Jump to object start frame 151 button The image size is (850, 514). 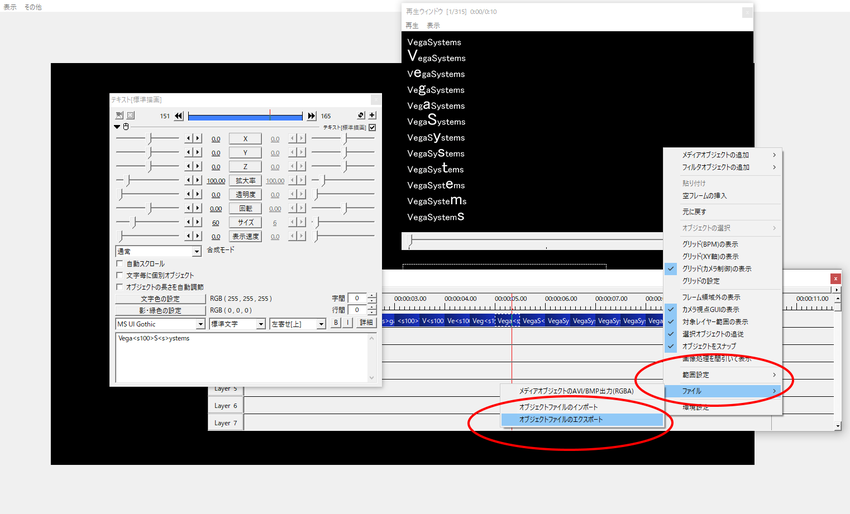coord(178,116)
